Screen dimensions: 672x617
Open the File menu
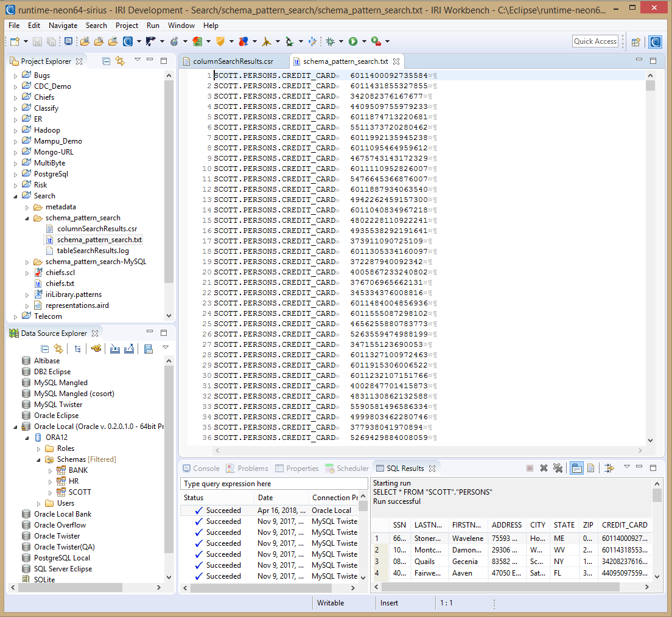tap(14, 26)
